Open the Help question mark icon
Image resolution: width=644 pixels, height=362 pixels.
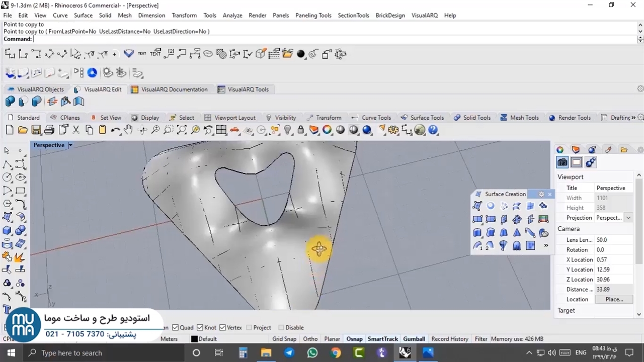tap(433, 130)
